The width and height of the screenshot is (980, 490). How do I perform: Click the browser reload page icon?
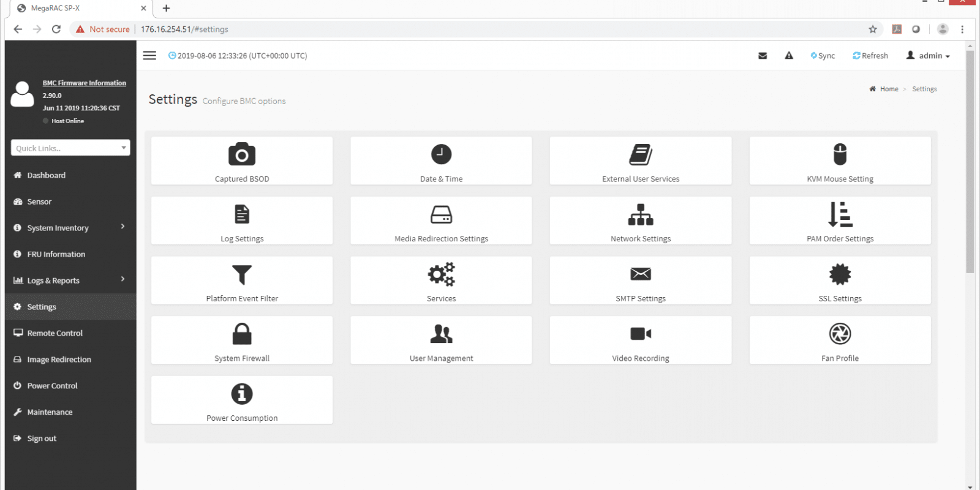point(56,29)
